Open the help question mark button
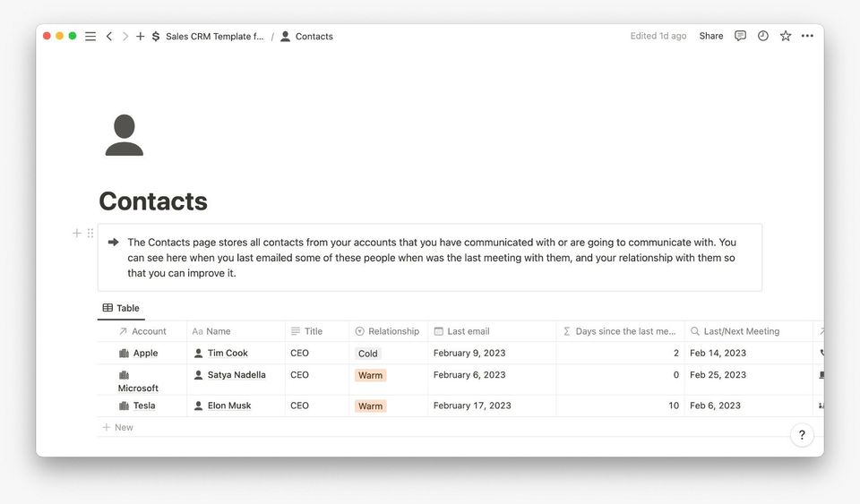Screen dimensions: 860x504 point(802,435)
